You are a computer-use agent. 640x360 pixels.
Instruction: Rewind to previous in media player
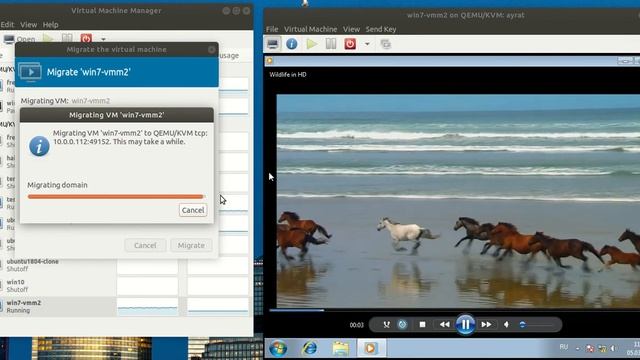444,324
